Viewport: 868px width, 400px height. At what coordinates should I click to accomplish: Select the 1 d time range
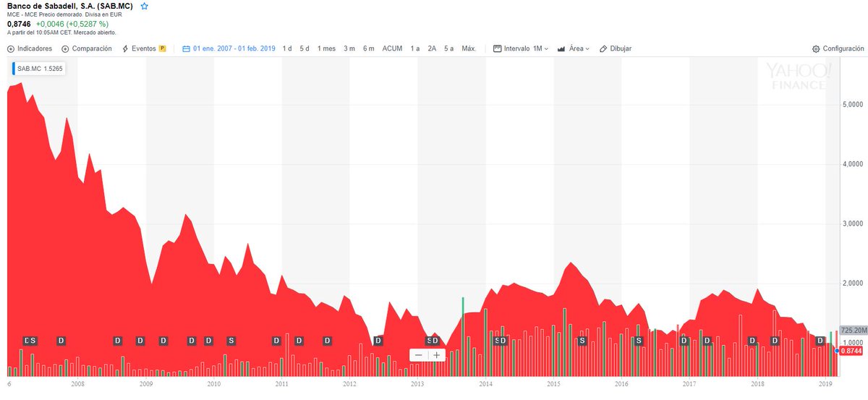coord(287,48)
